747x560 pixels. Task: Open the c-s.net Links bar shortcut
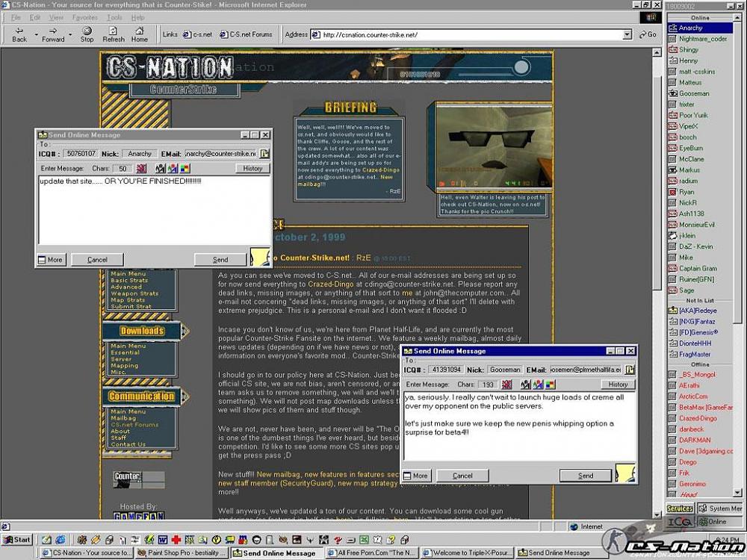click(x=198, y=34)
